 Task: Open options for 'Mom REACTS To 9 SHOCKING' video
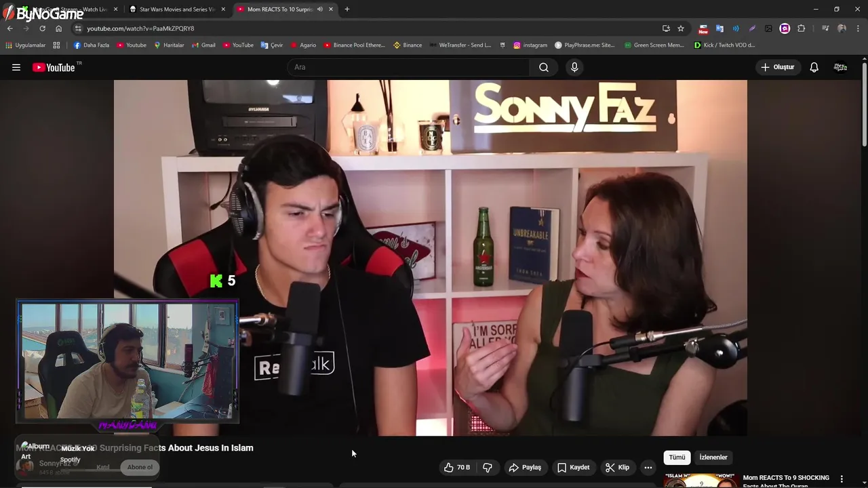(x=842, y=479)
